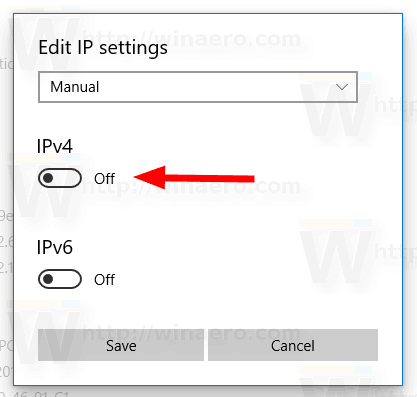
Task: Click the Edit IP settings dialog title
Action: pyautogui.click(x=103, y=48)
